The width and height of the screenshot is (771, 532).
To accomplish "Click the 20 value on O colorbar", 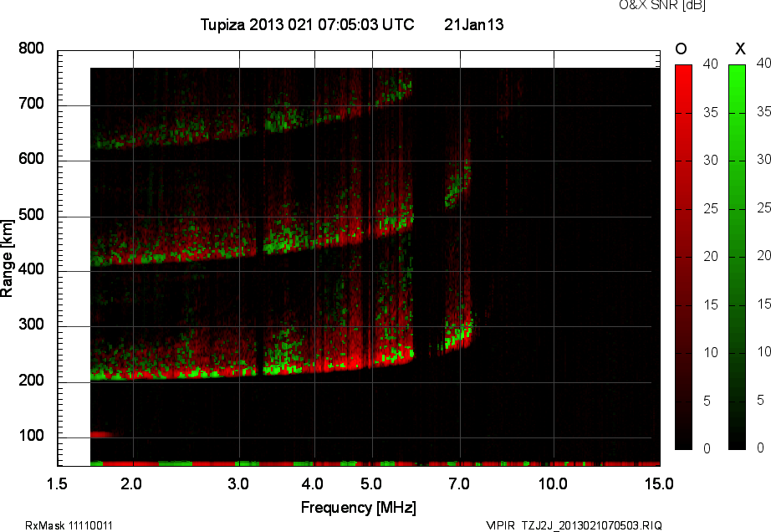I will point(711,257).
